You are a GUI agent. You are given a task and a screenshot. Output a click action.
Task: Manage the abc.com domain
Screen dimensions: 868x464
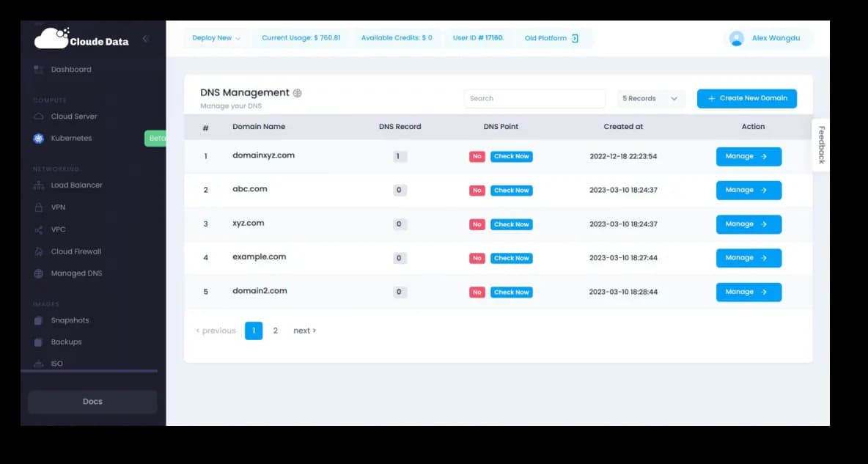[x=749, y=191]
